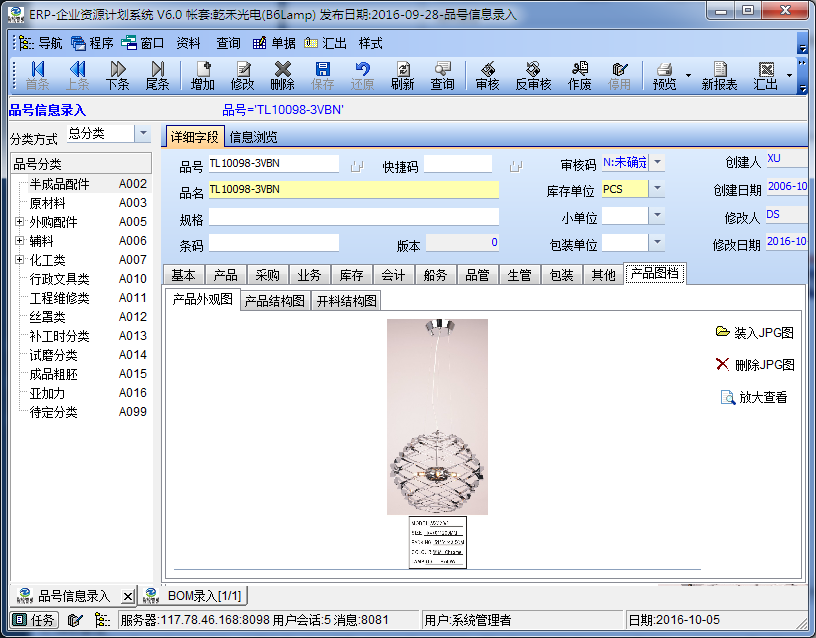Add a new record with 增加
The width and height of the screenshot is (816, 638).
(x=202, y=76)
